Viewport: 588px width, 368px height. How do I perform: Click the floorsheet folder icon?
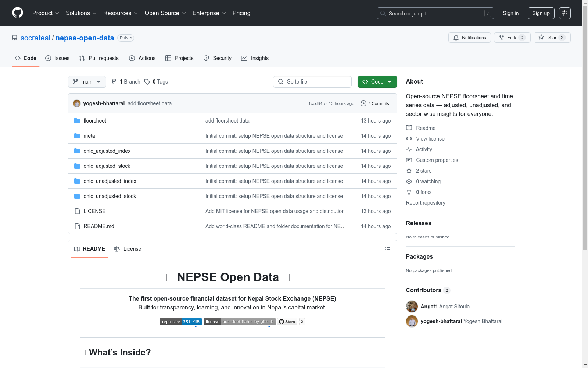pos(77,121)
